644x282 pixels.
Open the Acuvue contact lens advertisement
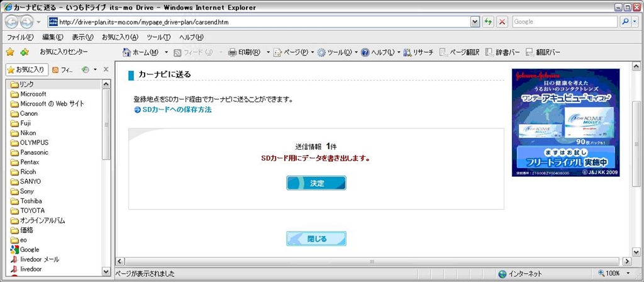565,123
